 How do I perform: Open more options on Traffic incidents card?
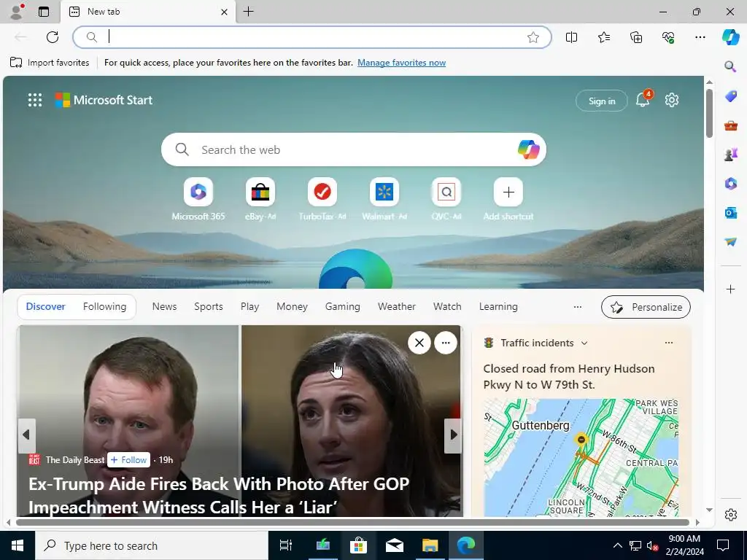click(x=669, y=343)
